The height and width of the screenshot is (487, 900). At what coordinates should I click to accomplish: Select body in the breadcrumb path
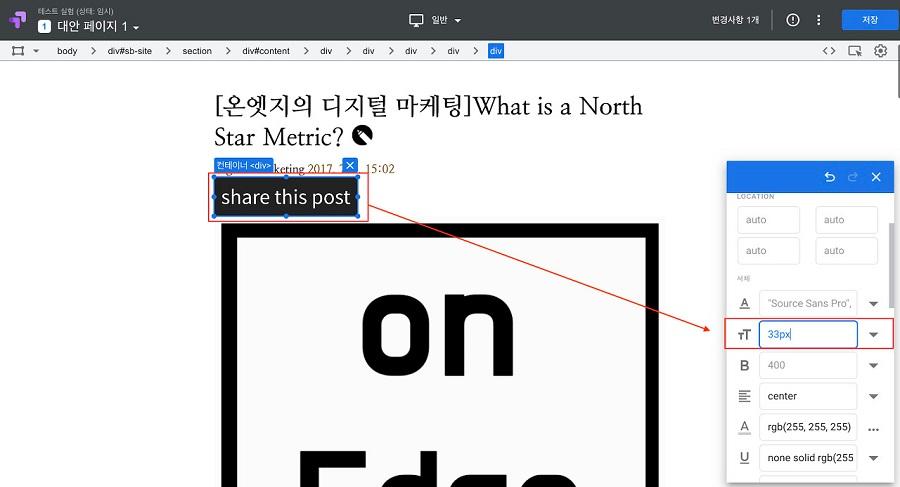67,51
